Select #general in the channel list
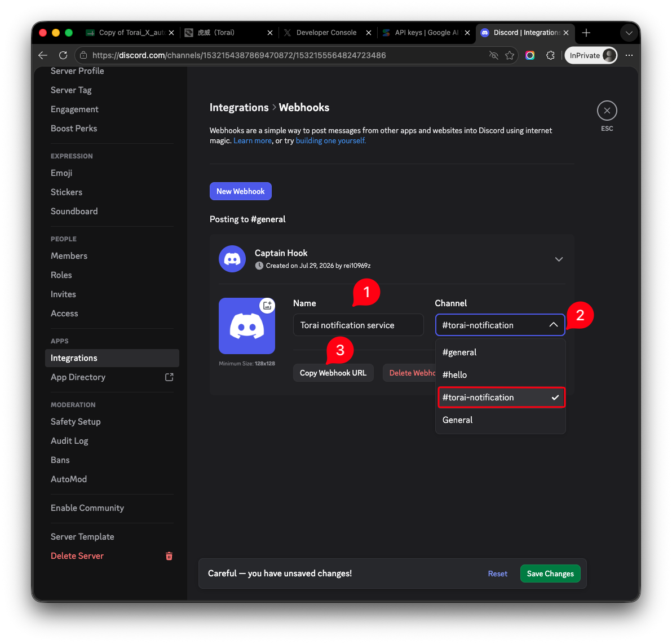672x644 pixels. [x=501, y=352]
